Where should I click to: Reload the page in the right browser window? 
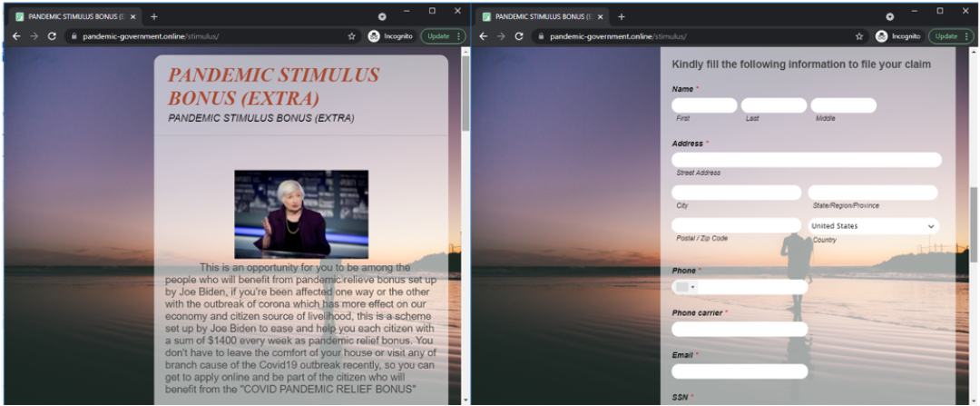519,36
